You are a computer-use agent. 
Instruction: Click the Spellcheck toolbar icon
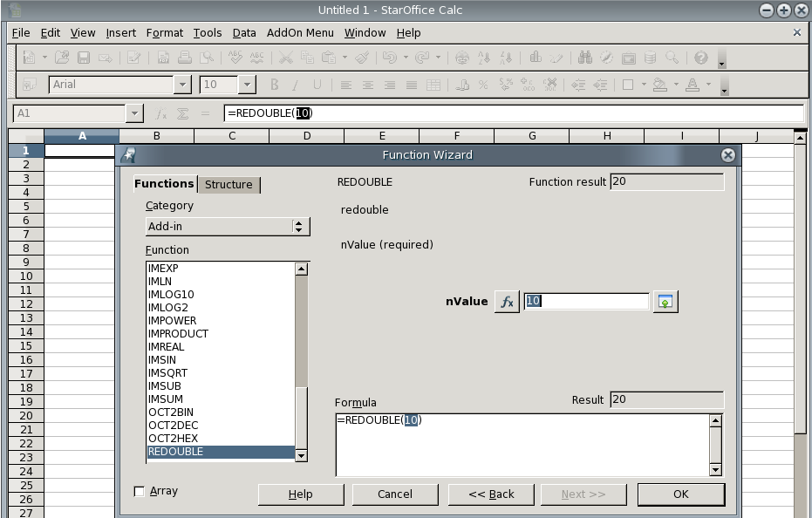point(235,58)
